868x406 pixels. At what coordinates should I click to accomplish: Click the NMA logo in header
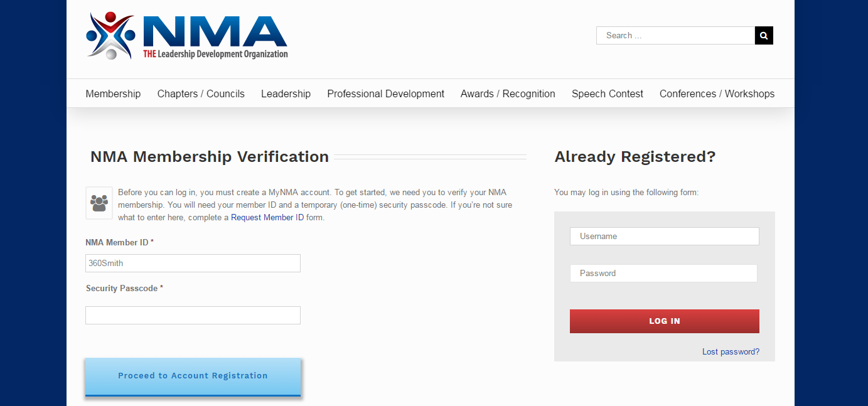187,36
